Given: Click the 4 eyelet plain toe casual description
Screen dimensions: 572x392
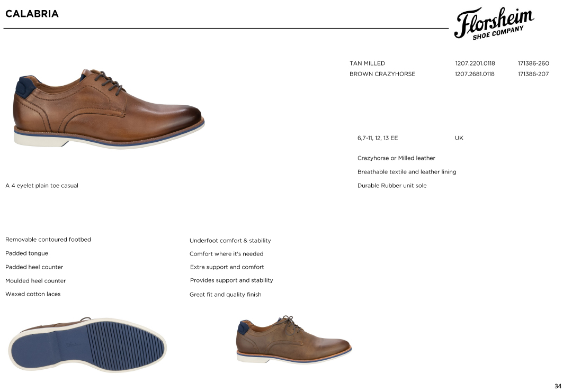Looking at the screenshot, I should pyautogui.click(x=44, y=186).
